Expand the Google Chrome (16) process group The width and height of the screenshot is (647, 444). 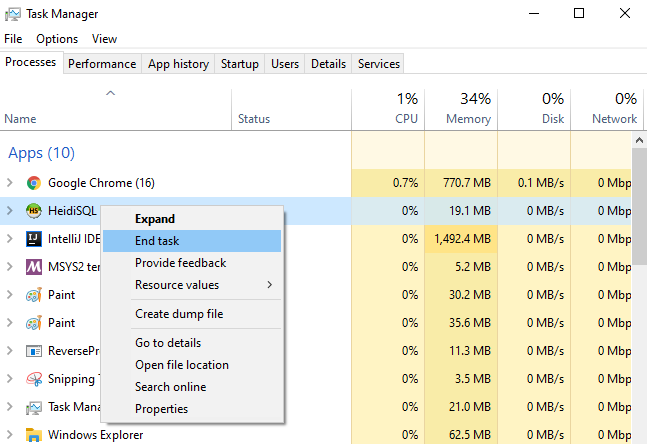[10, 182]
